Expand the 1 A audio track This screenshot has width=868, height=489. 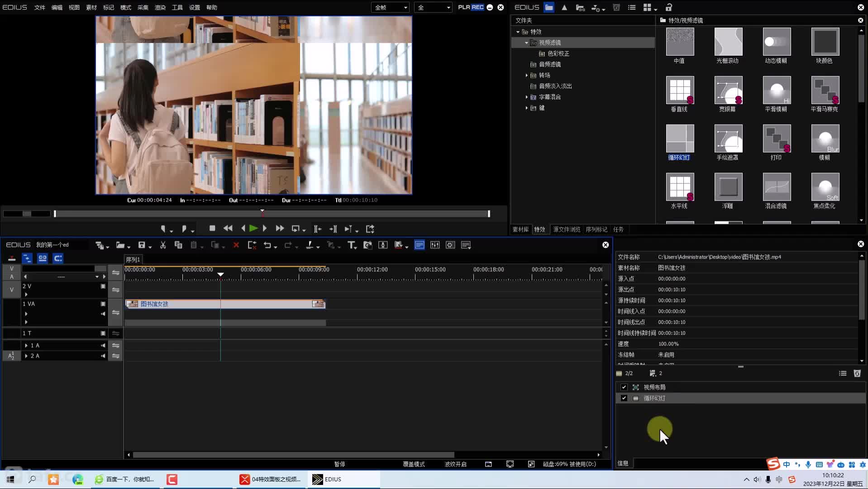(26, 345)
